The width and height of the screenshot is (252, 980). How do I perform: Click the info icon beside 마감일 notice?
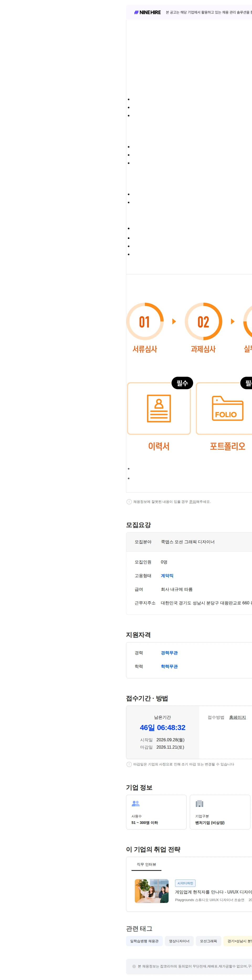(x=129, y=764)
